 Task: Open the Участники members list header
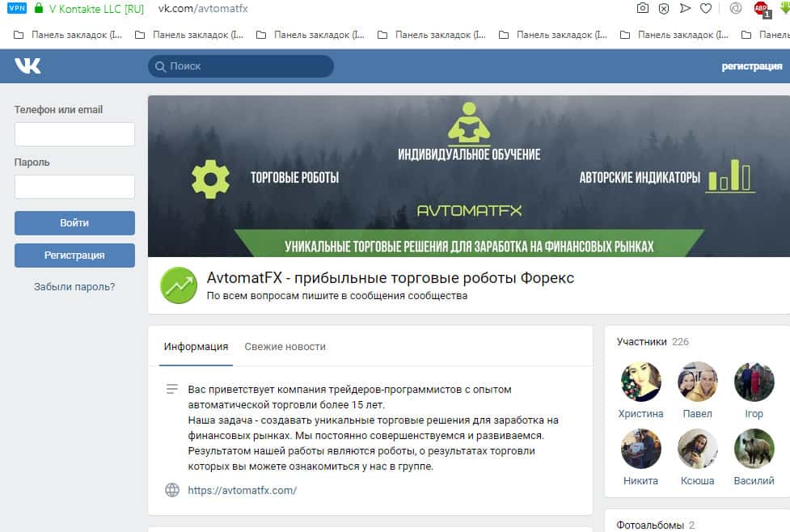653,341
